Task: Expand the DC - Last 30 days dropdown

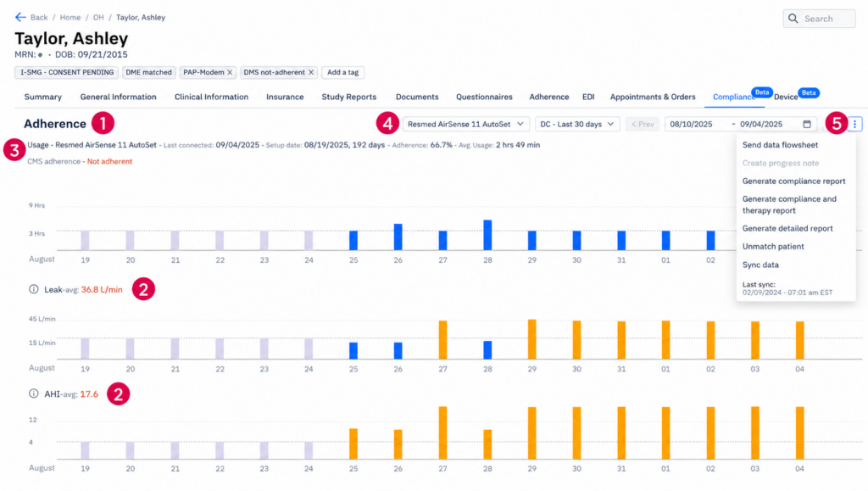Action: click(576, 124)
